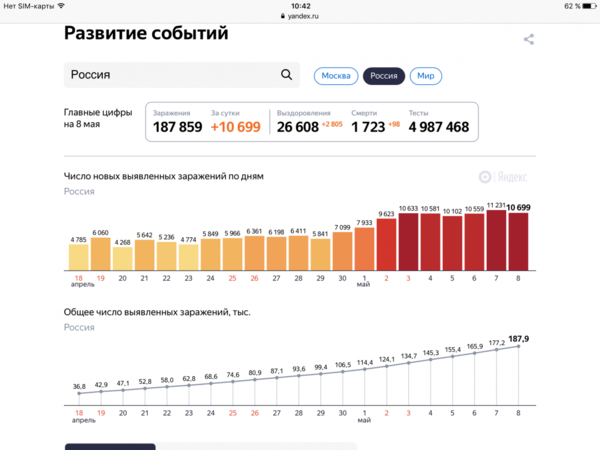Click the search field containing Россия

[170, 75]
